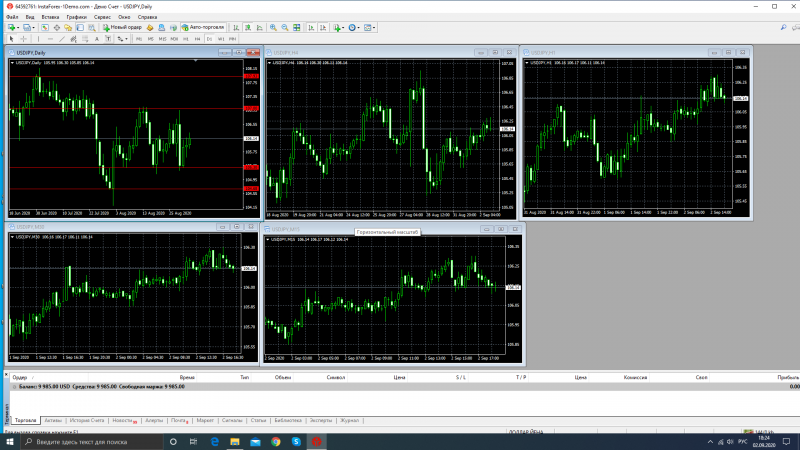
Task: Open the Strategy Tester icon
Action: pyautogui.click(x=92, y=28)
